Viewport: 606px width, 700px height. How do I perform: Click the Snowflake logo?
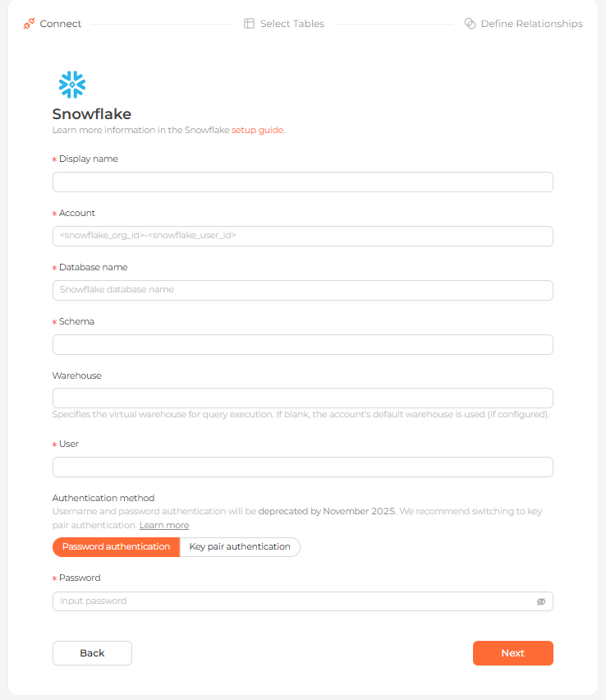click(x=72, y=85)
